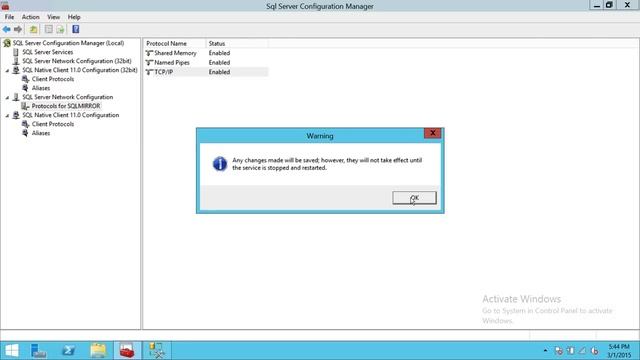Minimize the Sql Server Configuration Manager window
The height and width of the screenshot is (360, 640).
(x=597, y=5)
